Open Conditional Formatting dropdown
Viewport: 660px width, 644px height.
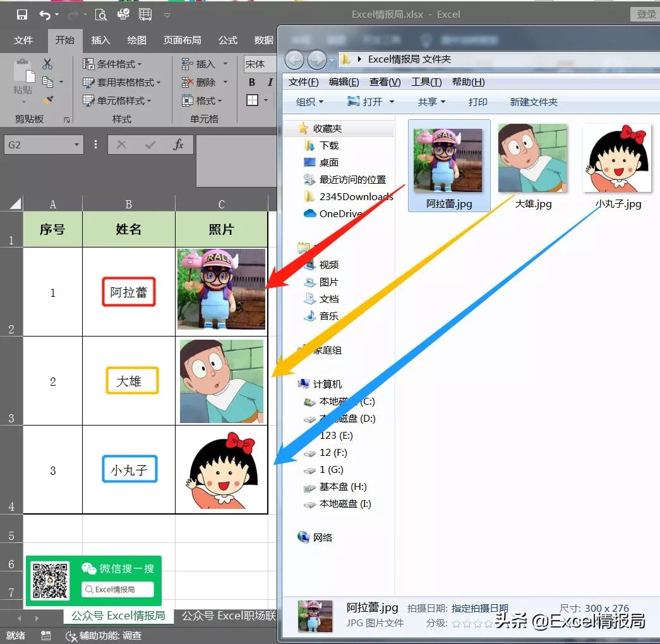point(112,64)
